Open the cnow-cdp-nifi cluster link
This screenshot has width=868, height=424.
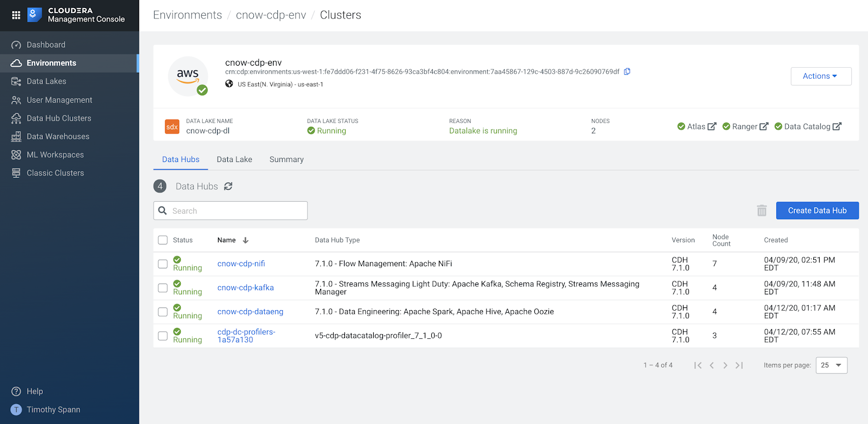[x=241, y=264]
